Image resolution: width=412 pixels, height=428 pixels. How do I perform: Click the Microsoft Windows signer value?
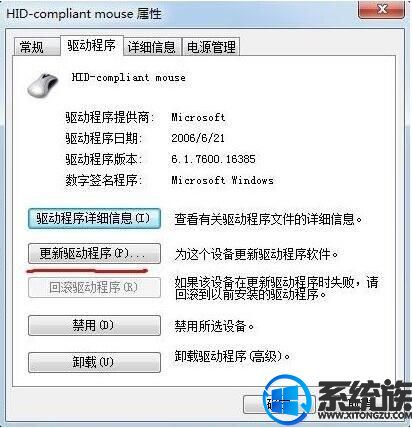coord(222,180)
